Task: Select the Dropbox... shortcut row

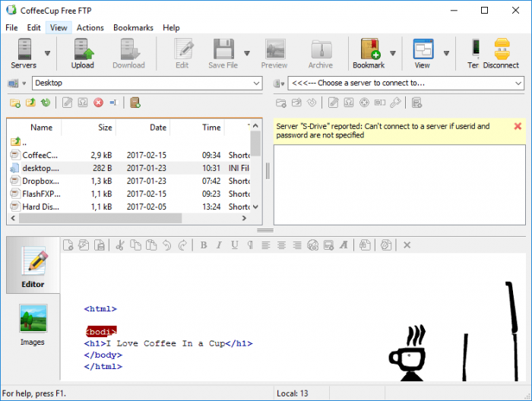Action: 129,181
